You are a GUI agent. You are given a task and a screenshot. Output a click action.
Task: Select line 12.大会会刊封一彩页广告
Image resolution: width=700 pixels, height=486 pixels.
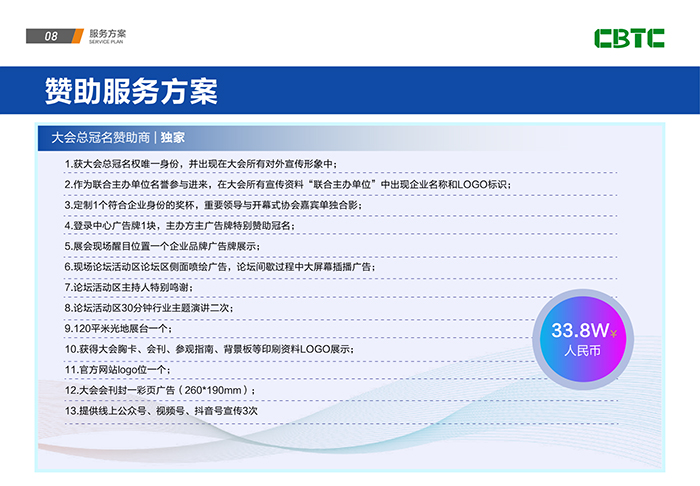(x=160, y=390)
